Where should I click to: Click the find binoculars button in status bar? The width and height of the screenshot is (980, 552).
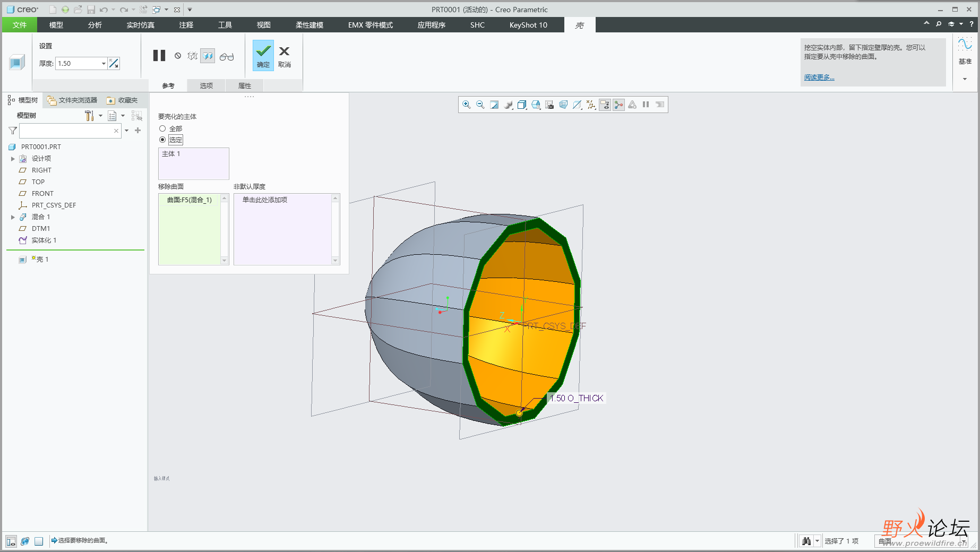tap(807, 541)
